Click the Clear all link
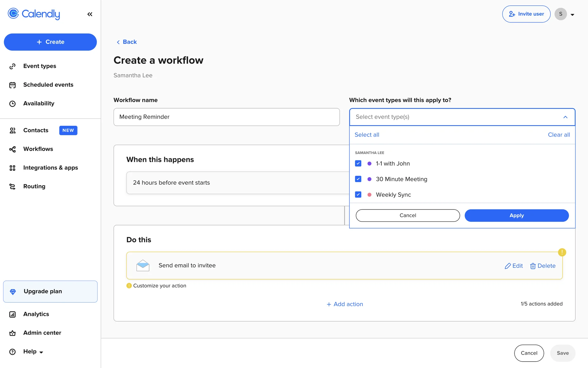Image resolution: width=588 pixels, height=368 pixels. (x=559, y=135)
